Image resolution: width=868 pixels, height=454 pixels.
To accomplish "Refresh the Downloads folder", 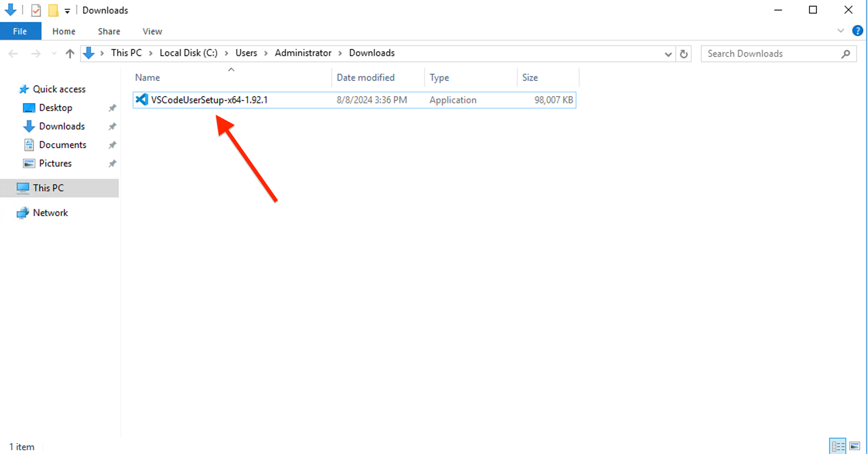I will 684,54.
